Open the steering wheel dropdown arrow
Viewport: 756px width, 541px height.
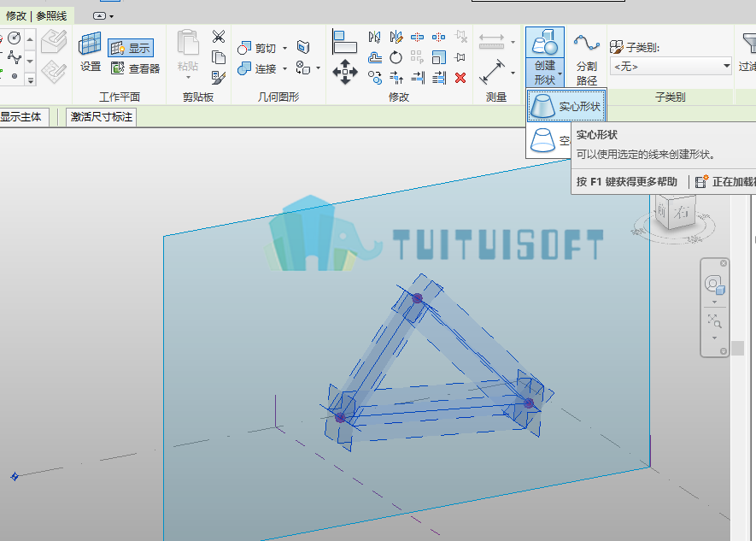click(x=714, y=303)
